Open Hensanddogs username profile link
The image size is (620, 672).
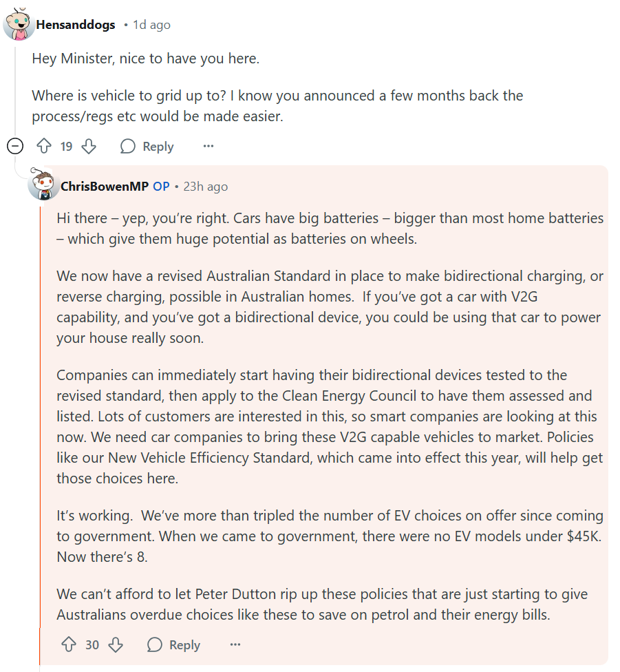click(x=76, y=25)
